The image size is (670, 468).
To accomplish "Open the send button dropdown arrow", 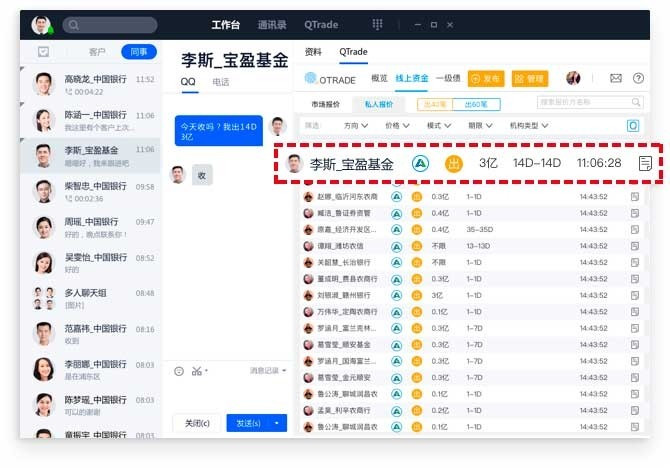I will pos(277,423).
